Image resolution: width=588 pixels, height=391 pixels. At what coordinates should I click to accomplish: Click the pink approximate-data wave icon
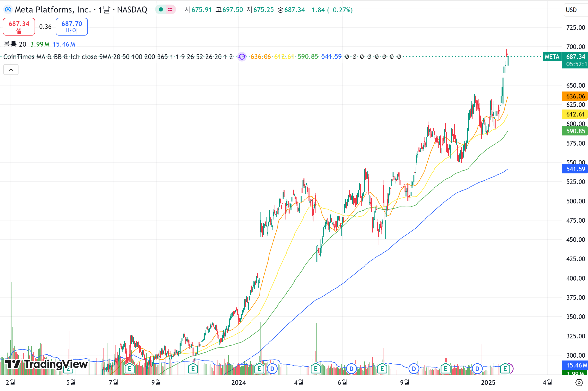click(x=170, y=10)
